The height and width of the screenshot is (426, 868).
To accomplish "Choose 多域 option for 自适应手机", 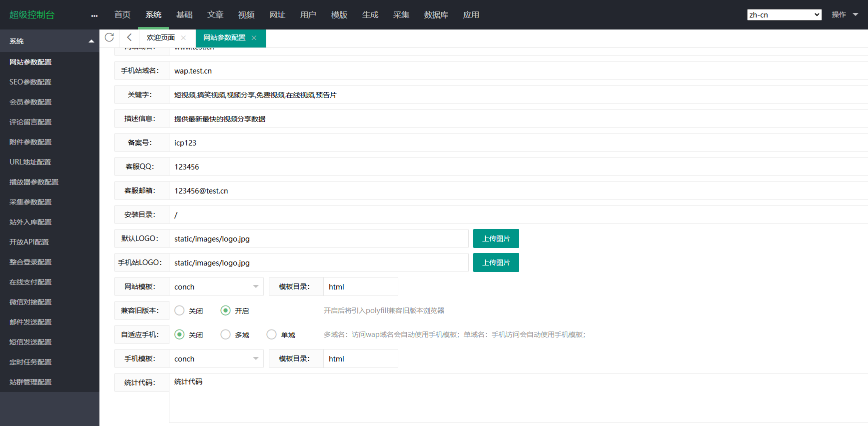I will coord(225,334).
